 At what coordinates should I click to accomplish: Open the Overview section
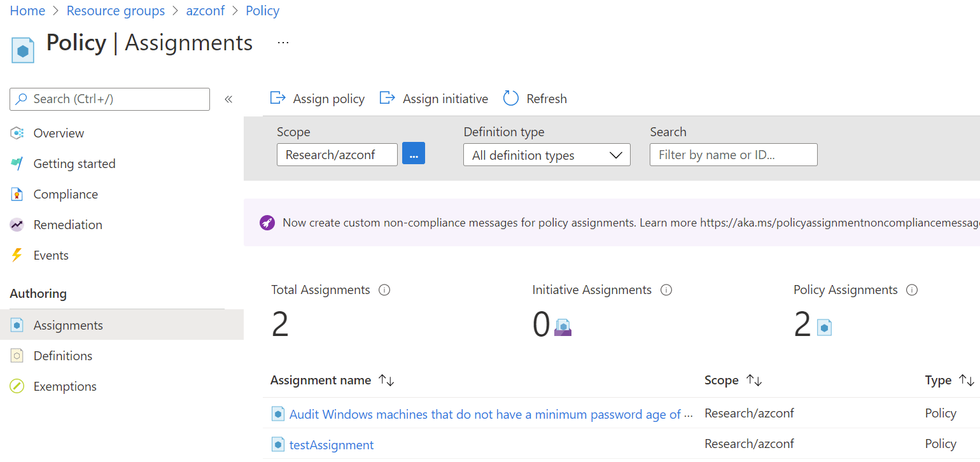(x=58, y=133)
